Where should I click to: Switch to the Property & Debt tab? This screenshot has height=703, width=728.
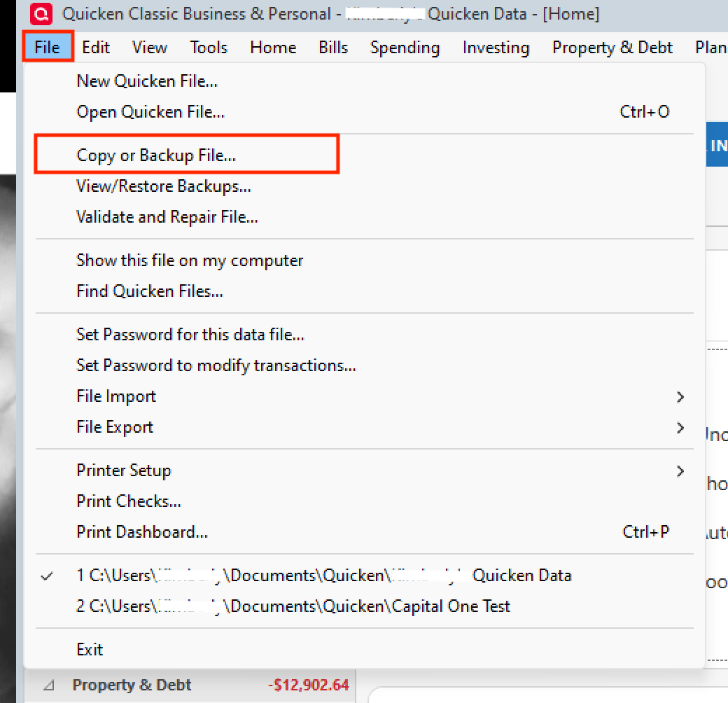point(612,48)
